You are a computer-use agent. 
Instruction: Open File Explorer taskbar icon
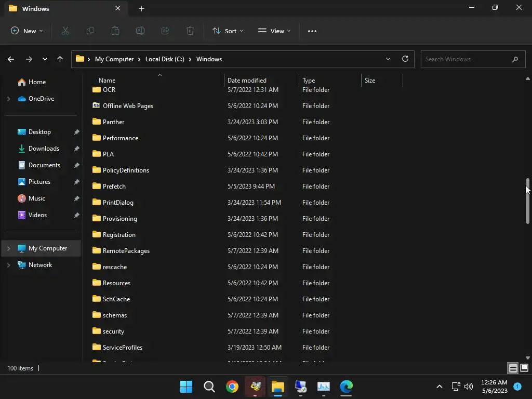[278, 387]
